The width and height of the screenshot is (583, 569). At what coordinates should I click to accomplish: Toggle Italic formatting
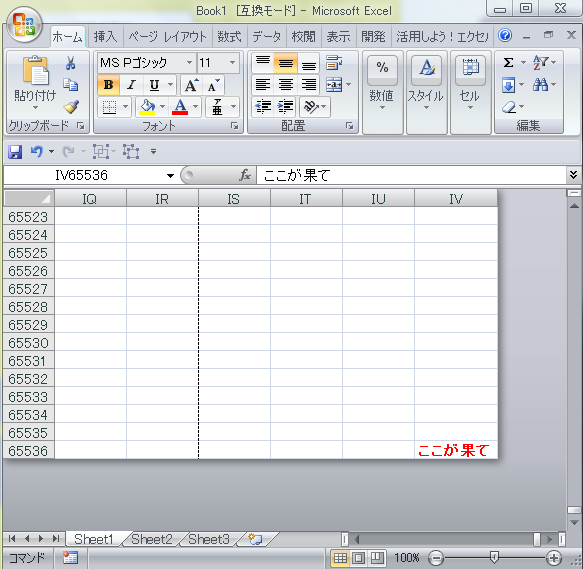pos(131,85)
